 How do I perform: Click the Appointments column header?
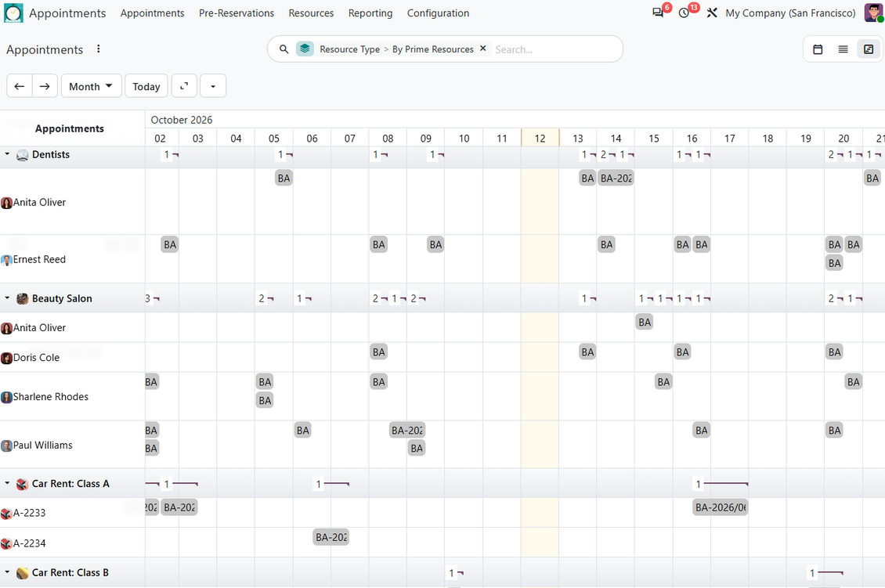pyautogui.click(x=70, y=128)
